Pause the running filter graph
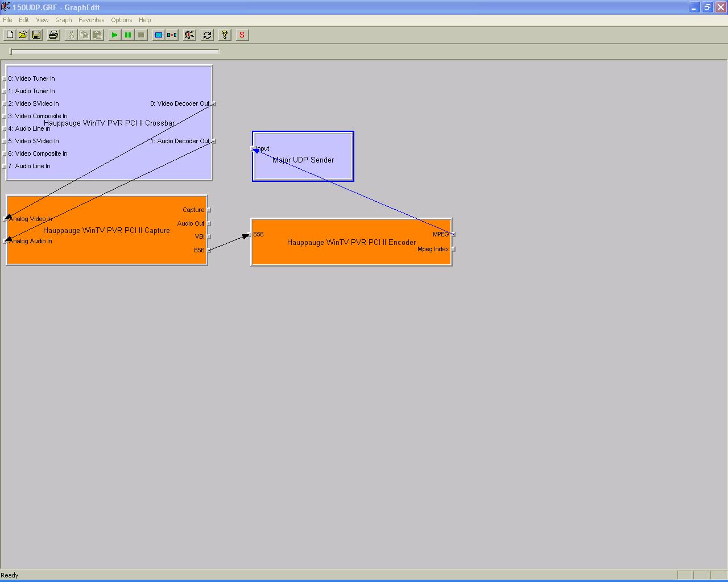The image size is (728, 582). tap(127, 35)
